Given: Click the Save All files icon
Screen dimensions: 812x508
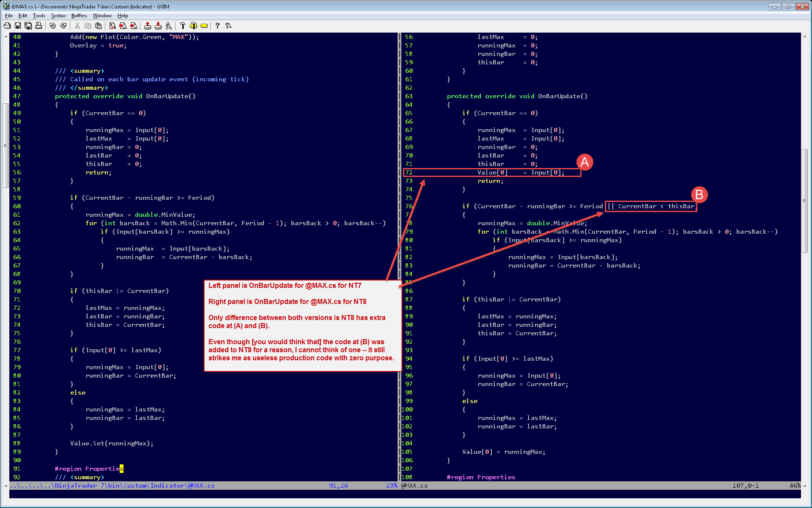Looking at the screenshot, I should tap(28, 26).
